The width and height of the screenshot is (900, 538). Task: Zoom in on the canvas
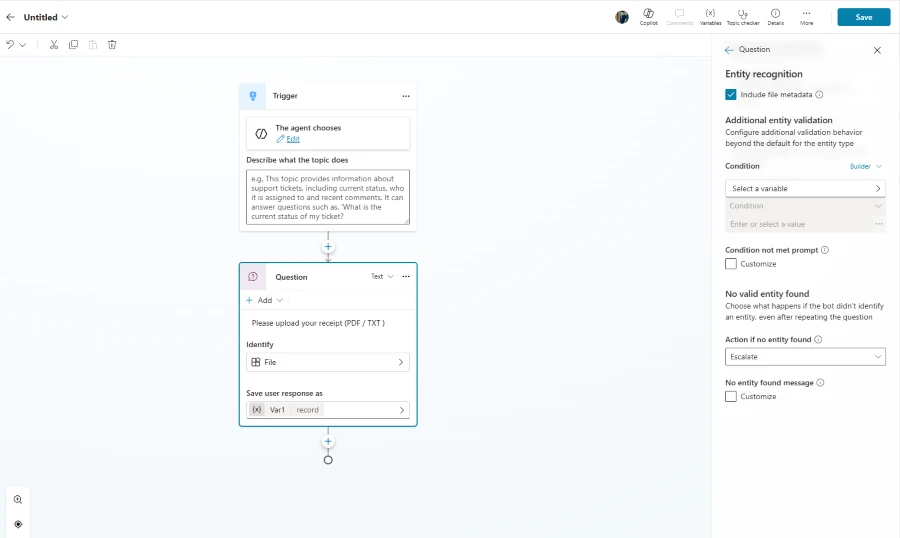(18, 499)
